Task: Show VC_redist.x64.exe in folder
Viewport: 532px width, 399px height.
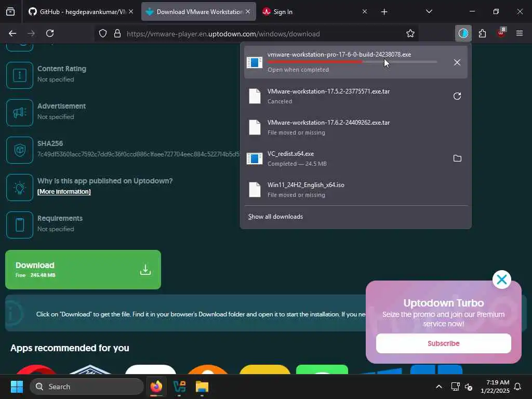Action: click(x=457, y=158)
